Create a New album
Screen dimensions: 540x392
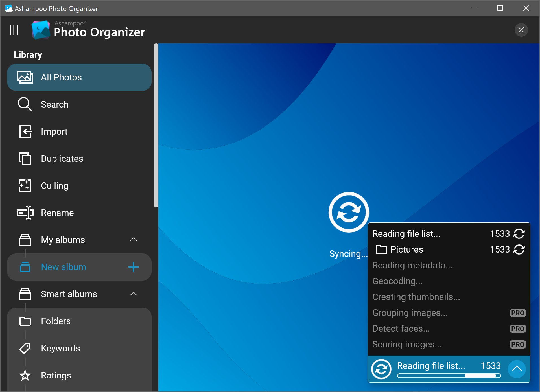(79, 267)
